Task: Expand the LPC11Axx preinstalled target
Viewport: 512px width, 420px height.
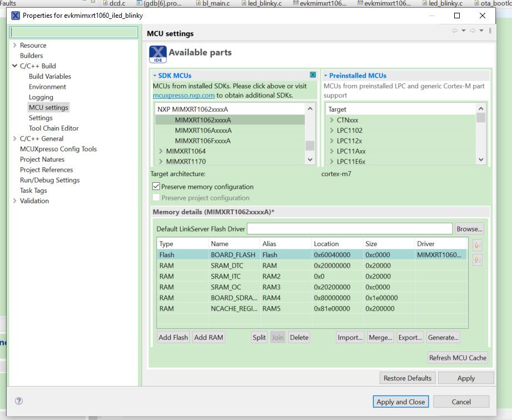Action: 332,151
